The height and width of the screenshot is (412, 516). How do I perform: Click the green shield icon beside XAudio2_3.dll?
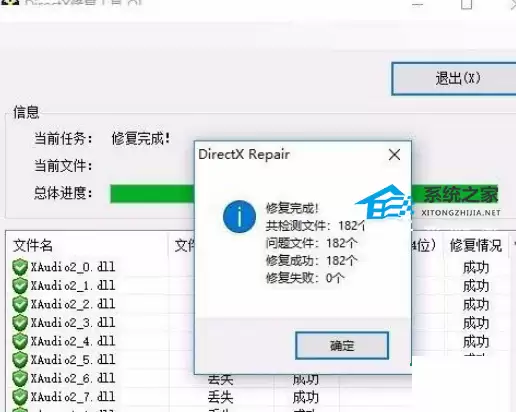pyautogui.click(x=20, y=323)
